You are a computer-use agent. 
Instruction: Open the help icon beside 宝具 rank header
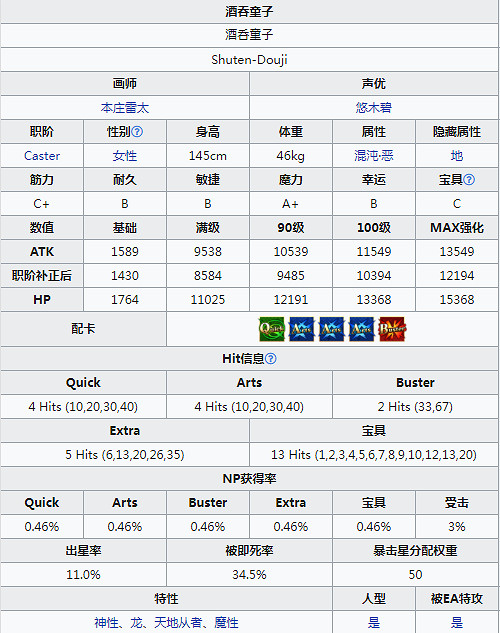(x=469, y=180)
